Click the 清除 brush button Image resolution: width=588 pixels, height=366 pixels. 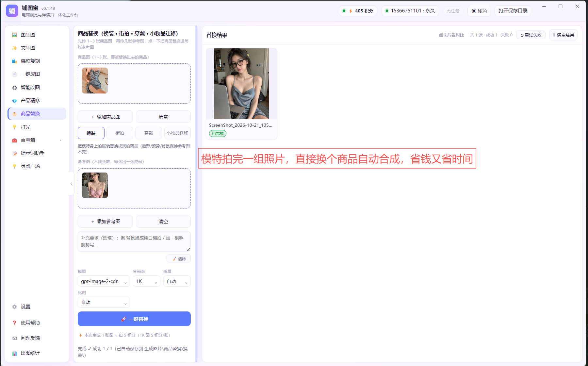tap(179, 258)
